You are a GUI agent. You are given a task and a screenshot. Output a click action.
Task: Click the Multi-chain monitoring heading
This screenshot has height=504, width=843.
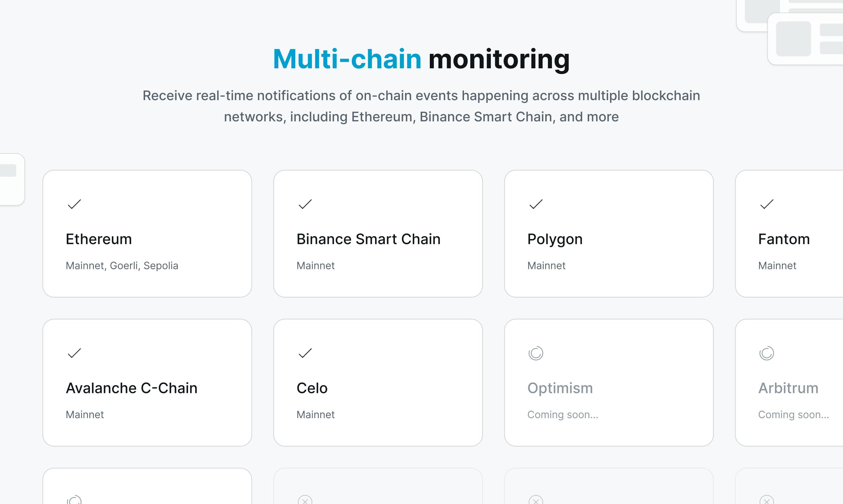[x=421, y=59]
